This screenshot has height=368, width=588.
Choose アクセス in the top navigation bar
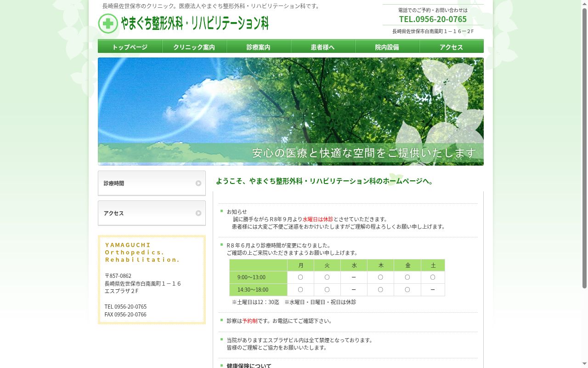click(452, 46)
